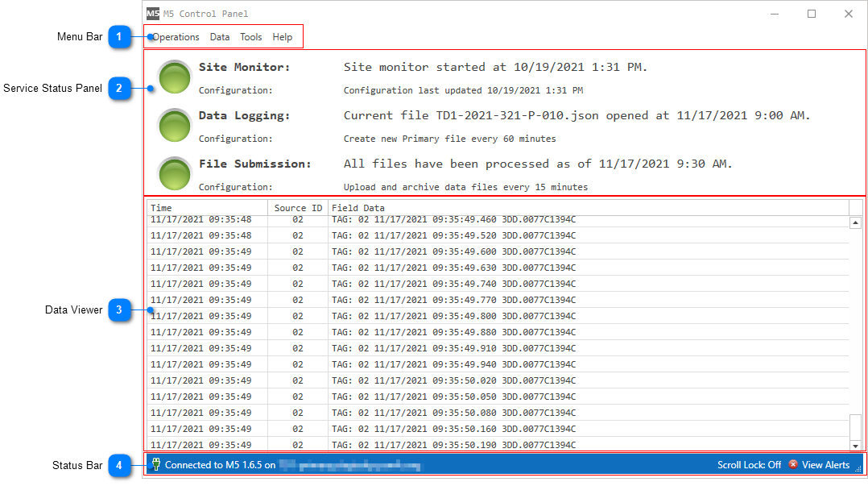The image size is (868, 486).
Task: Click 'Configuration last updated 10/19/2021 1:31 PM' text
Action: tap(463, 90)
